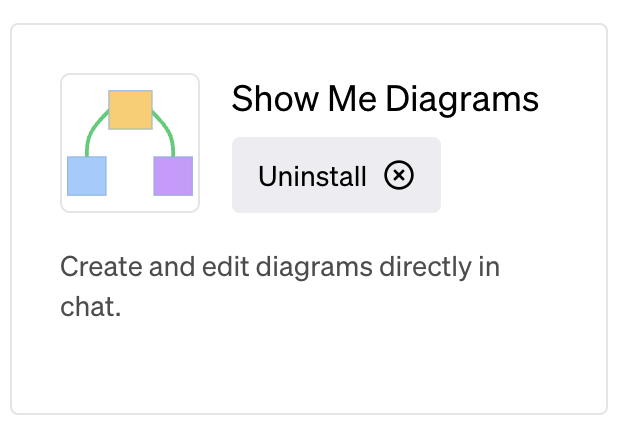628x432 pixels.
Task: Click the yellow square in the logo
Action: click(131, 110)
